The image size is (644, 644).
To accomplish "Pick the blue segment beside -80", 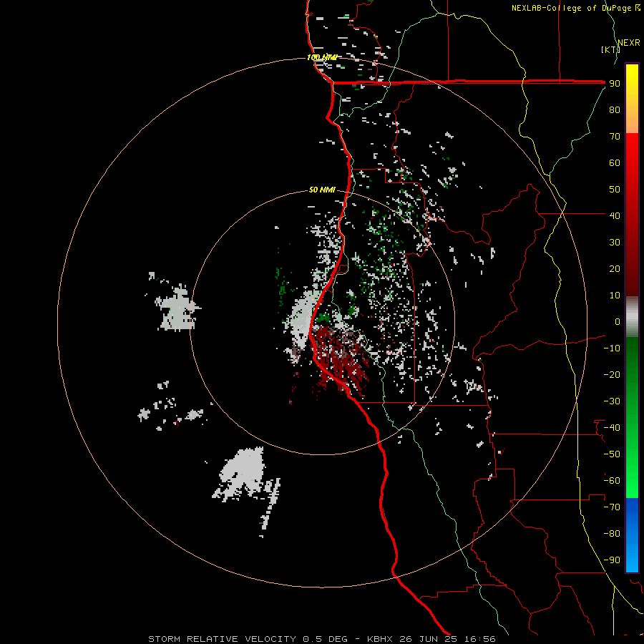I will (x=632, y=534).
